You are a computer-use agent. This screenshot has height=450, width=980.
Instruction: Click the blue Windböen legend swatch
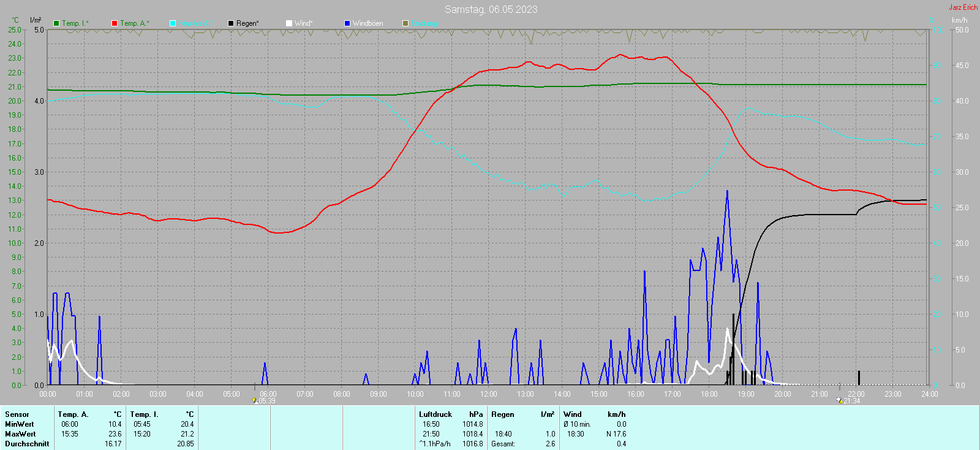[x=347, y=23]
